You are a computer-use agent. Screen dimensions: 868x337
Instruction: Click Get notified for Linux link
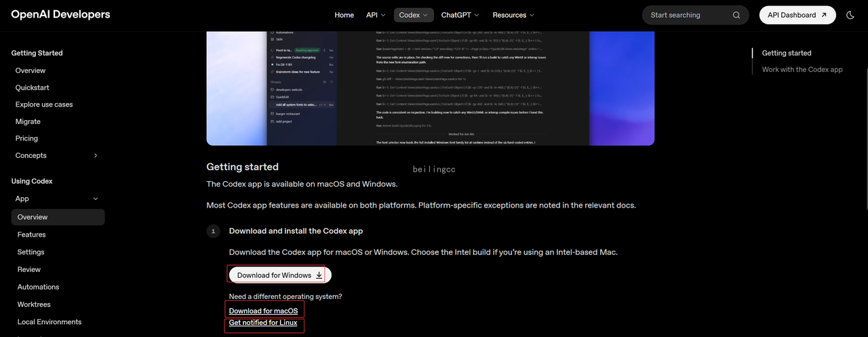click(263, 323)
